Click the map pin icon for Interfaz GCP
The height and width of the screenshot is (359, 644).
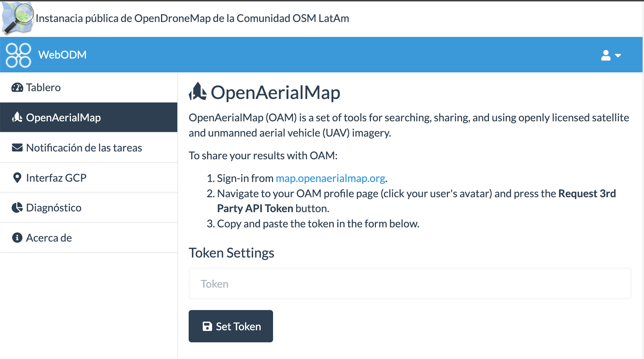17,178
